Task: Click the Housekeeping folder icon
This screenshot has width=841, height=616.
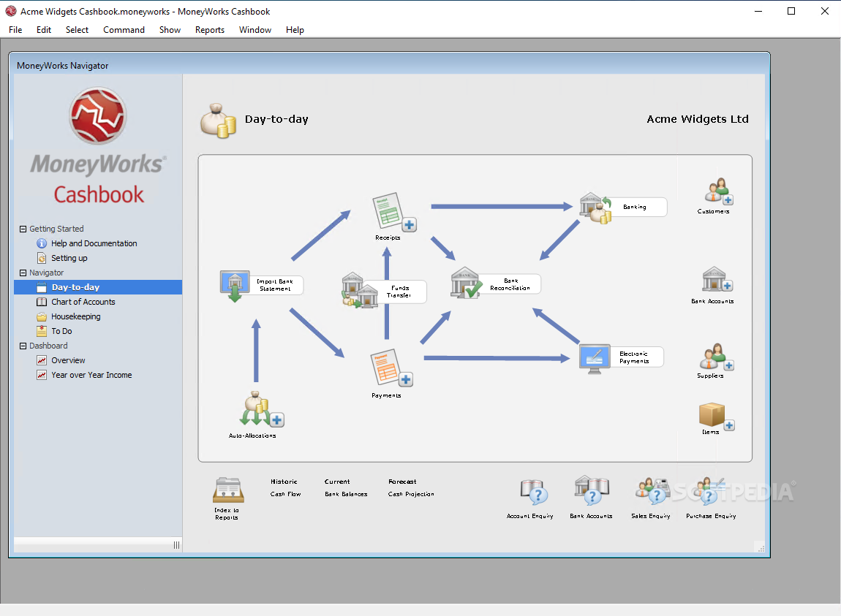Action: [42, 316]
